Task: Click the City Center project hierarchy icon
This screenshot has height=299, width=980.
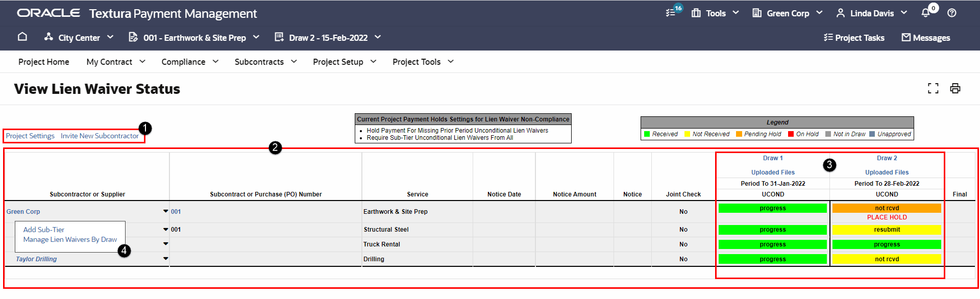Action: pyautogui.click(x=48, y=37)
